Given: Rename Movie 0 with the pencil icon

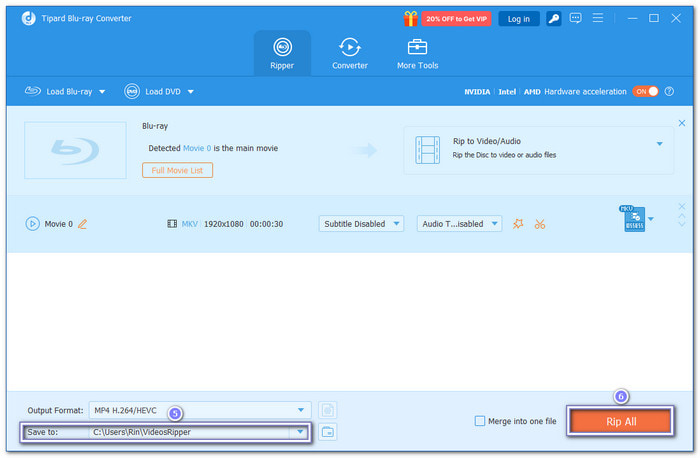Looking at the screenshot, I should coord(83,224).
